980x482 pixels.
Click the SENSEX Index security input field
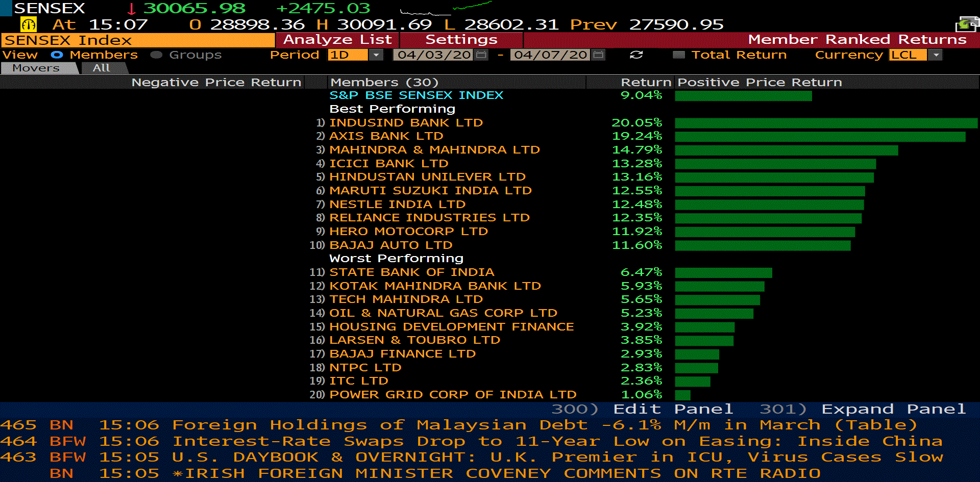point(138,40)
